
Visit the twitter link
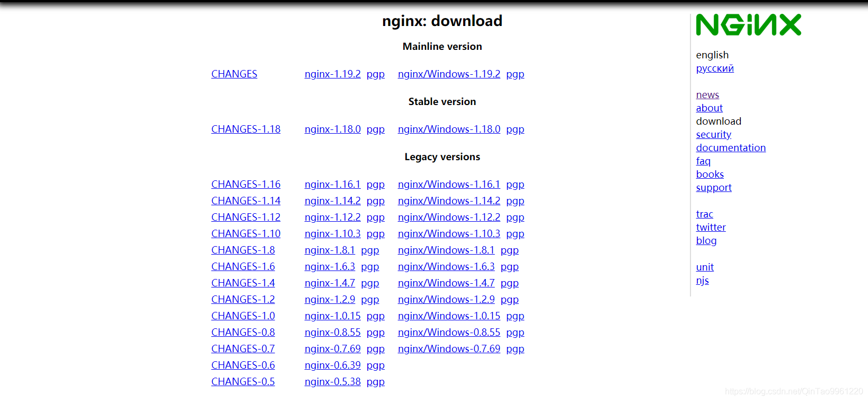click(x=711, y=228)
